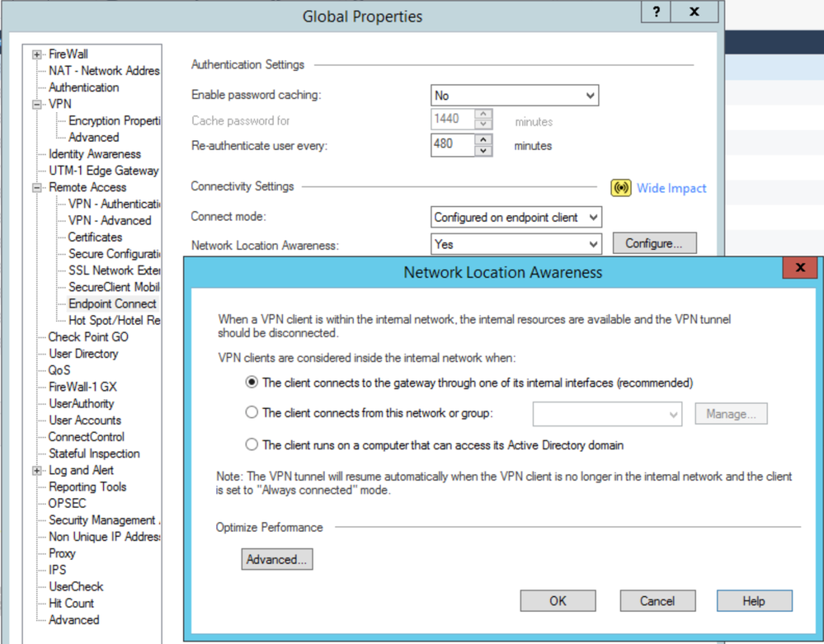Collapse the Remote Access tree node

pyautogui.click(x=37, y=187)
